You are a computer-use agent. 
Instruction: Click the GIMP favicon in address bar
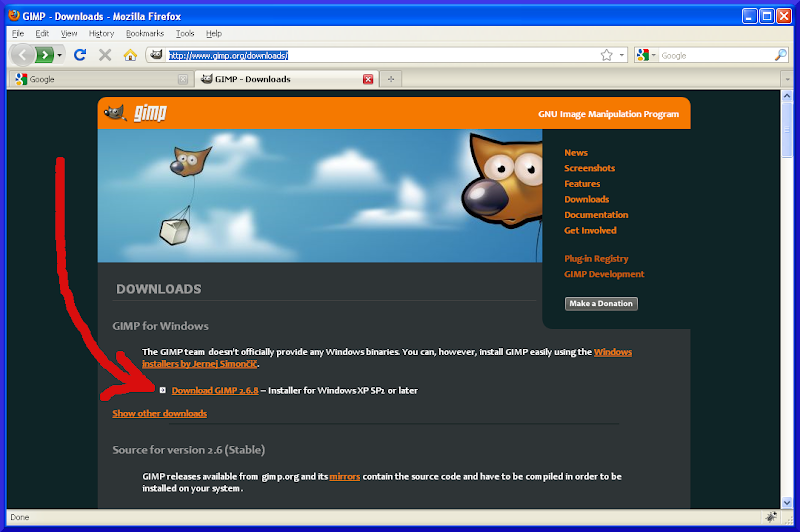pos(157,55)
